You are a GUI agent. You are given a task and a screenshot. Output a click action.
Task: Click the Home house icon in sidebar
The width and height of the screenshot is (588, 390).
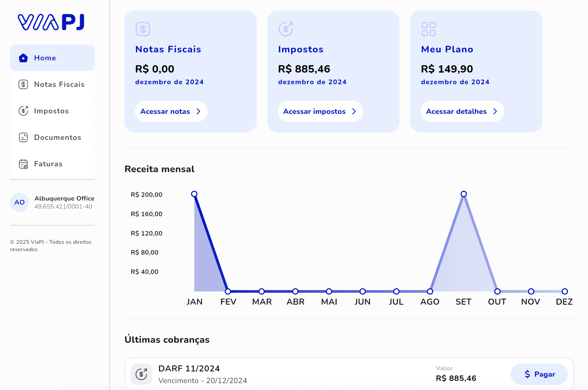tap(23, 58)
